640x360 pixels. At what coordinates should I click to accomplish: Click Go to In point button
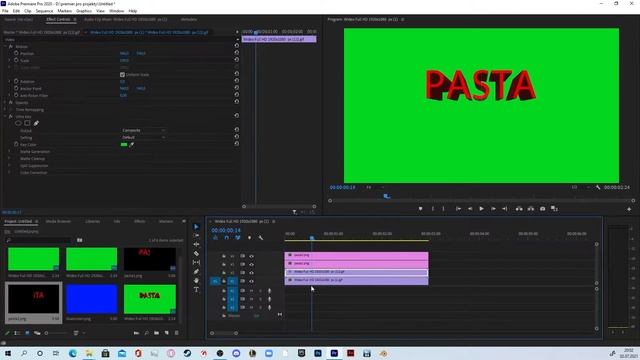pyautogui.click(x=458, y=209)
